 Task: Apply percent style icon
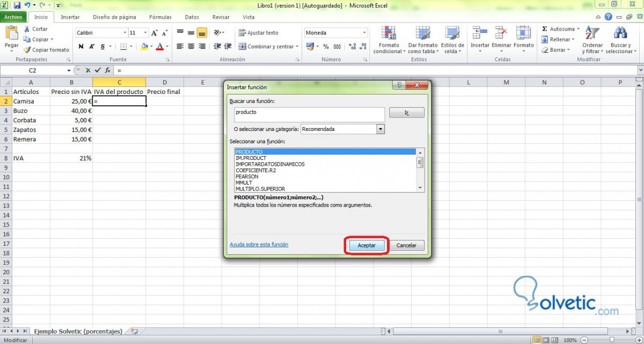[x=326, y=47]
